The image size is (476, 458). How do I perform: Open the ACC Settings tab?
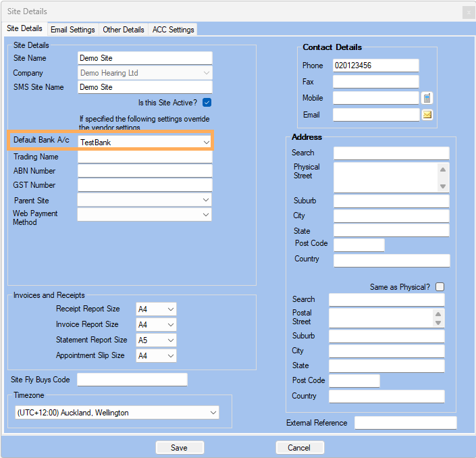click(x=173, y=30)
